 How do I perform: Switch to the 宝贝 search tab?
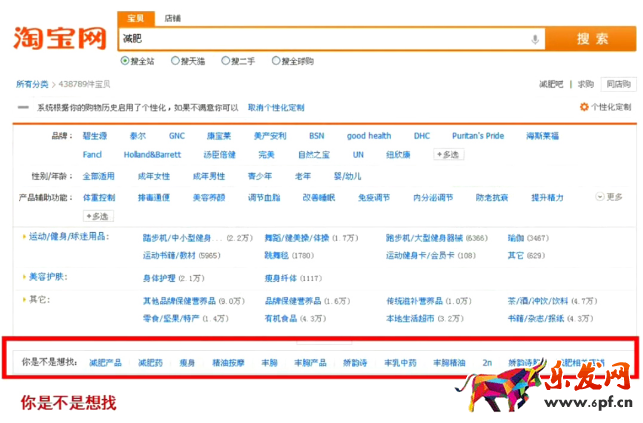pyautogui.click(x=136, y=18)
